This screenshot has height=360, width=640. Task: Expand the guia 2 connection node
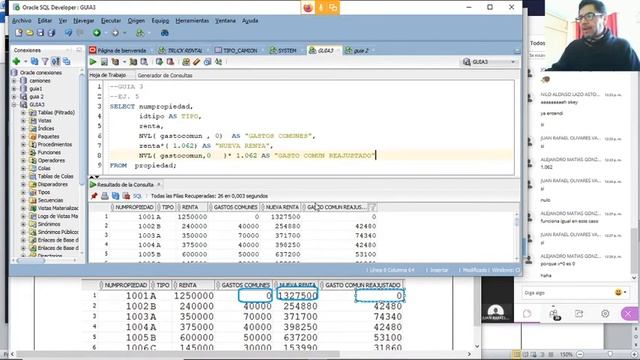click(x=14, y=97)
